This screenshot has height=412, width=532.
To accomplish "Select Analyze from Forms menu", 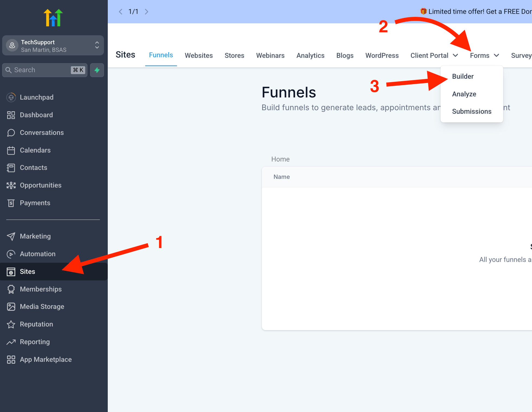I will click(x=472, y=94).
